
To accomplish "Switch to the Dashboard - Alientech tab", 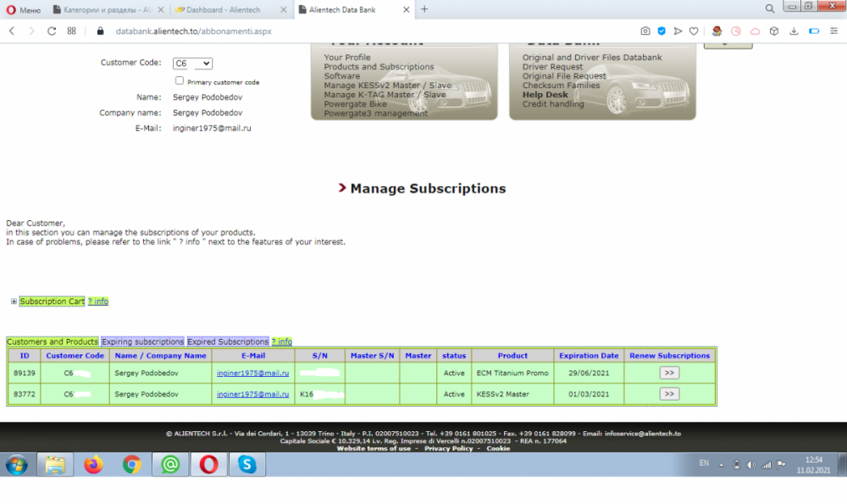I will [223, 9].
